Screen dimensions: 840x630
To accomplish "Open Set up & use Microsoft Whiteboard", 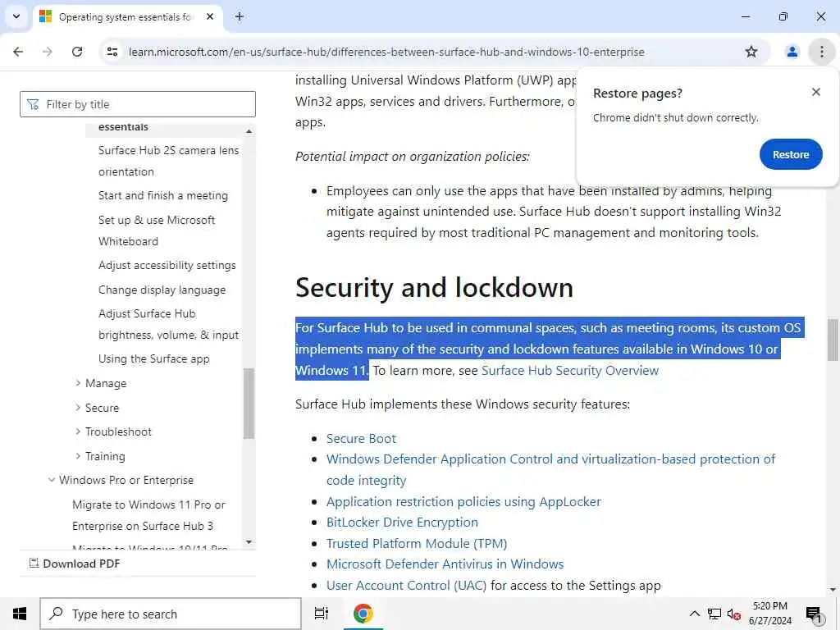I will click(157, 231).
